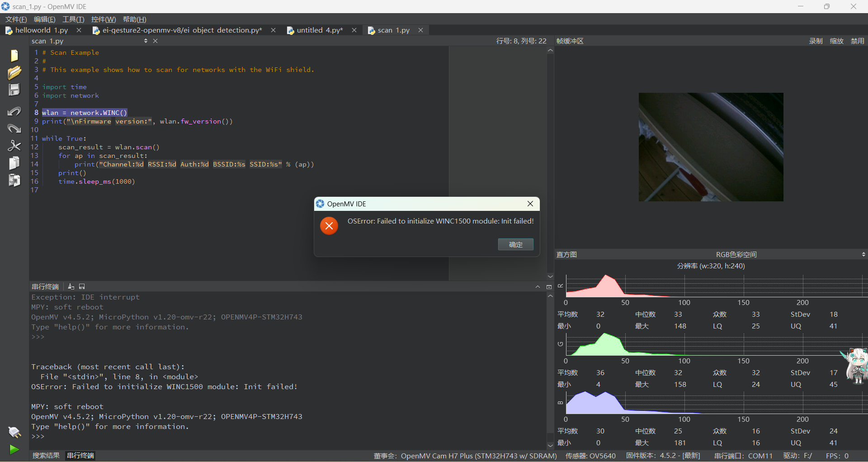Click the 传感器: OV5640 status entry
The width and height of the screenshot is (868, 462).
[x=590, y=456]
